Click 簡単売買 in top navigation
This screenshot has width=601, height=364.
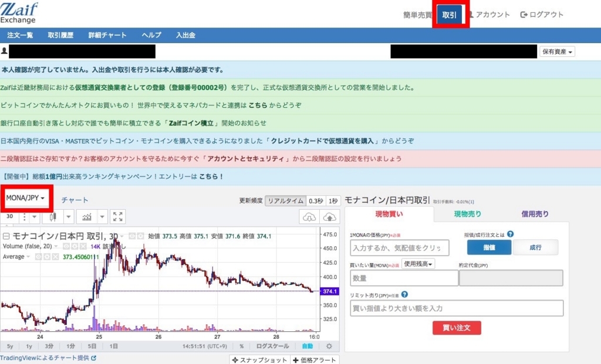pos(417,15)
